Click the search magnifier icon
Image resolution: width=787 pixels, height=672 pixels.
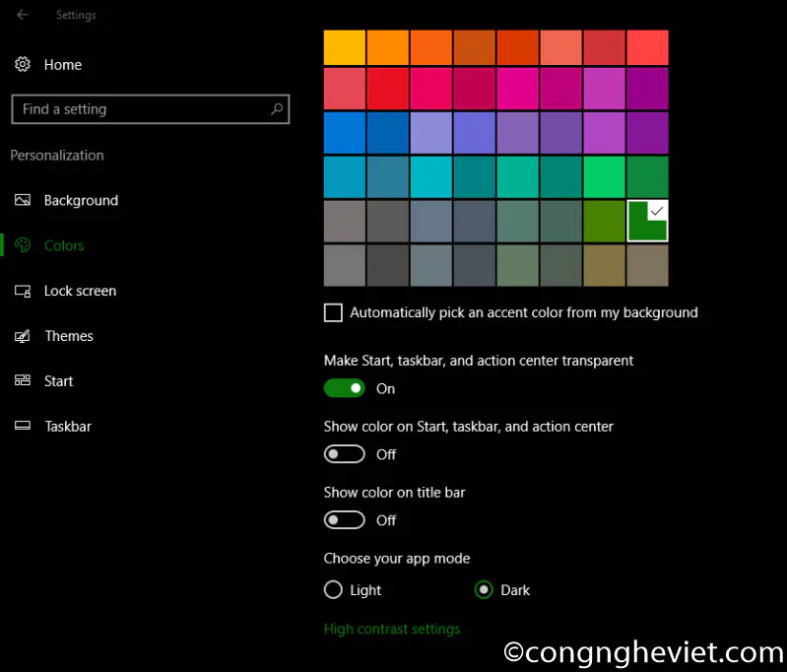click(x=277, y=109)
